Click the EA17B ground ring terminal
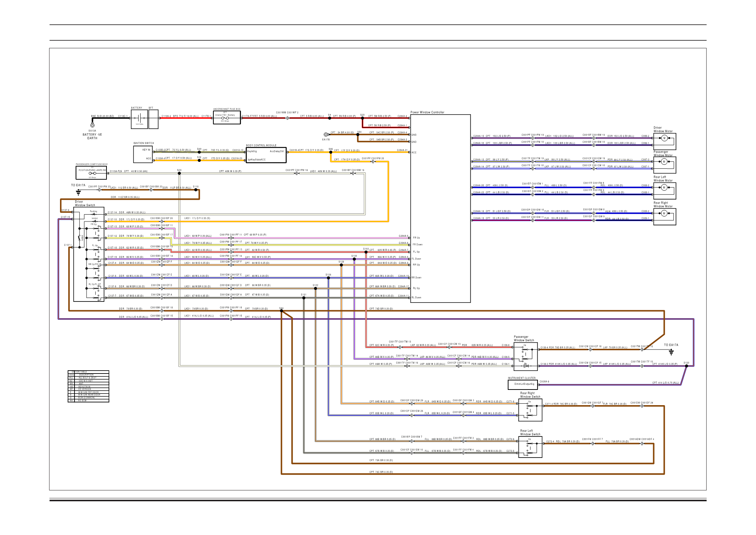 click(326, 135)
